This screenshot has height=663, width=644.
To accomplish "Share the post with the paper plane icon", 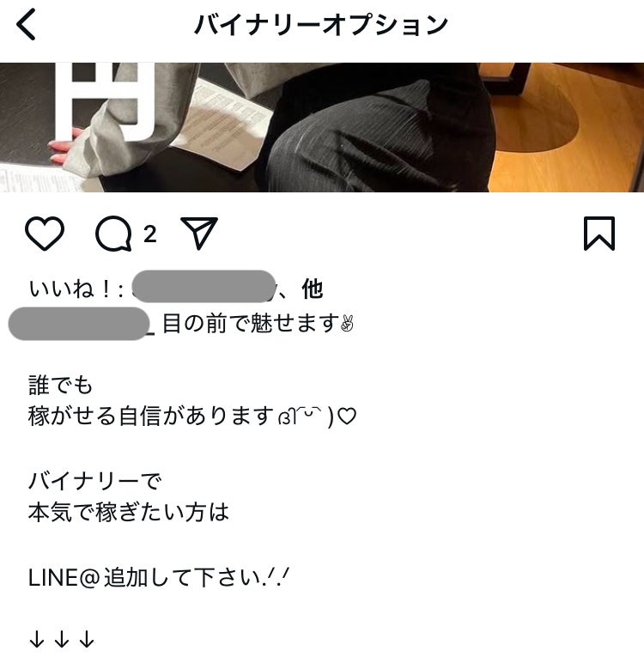I will [198, 233].
